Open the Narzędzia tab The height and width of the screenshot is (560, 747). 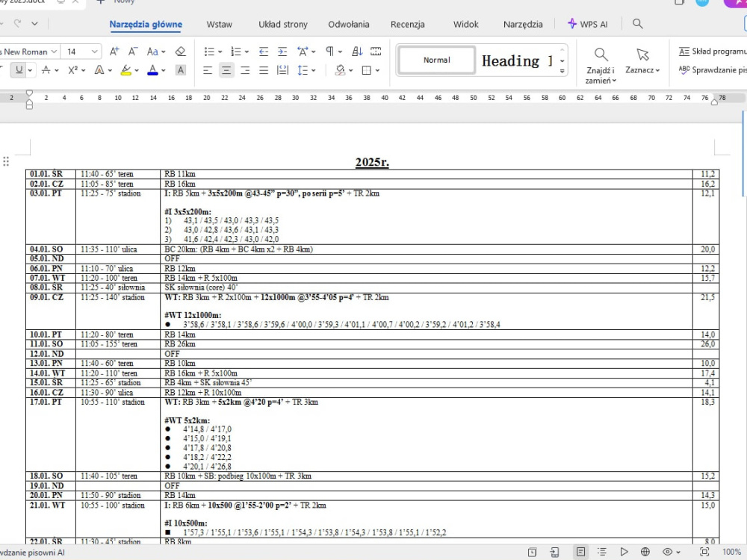523,25
